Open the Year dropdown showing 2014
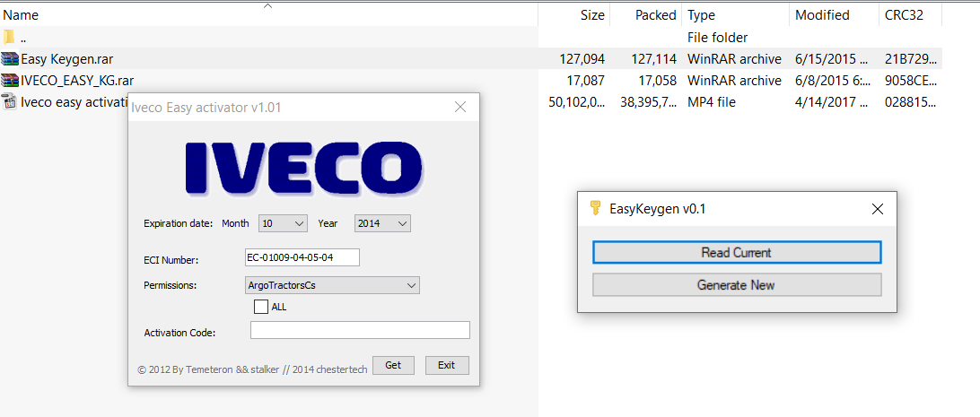The image size is (980, 417). point(382,223)
